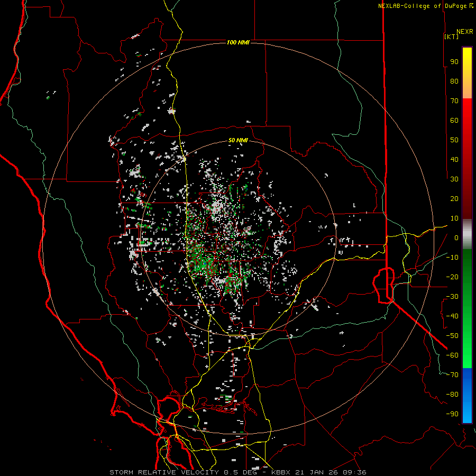Click the 09:36 timestamp
Image resolution: width=476 pixels, height=476 pixels.
[x=354, y=472]
